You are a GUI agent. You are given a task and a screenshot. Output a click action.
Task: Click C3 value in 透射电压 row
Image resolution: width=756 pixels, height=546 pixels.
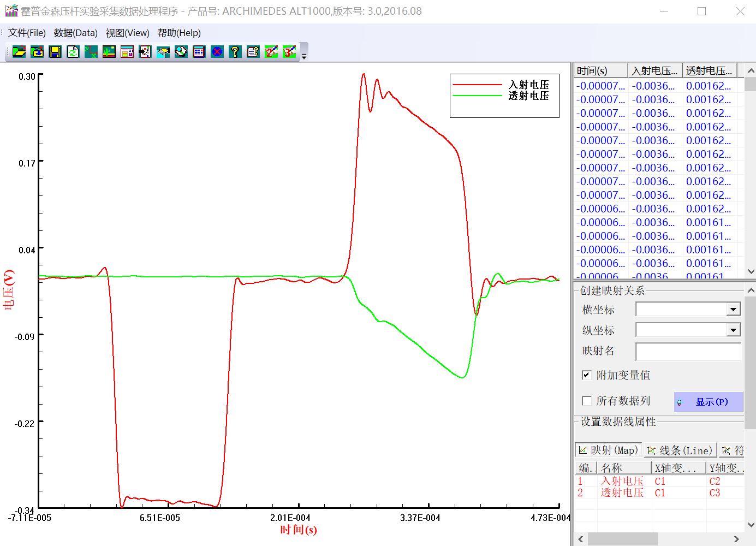(715, 492)
